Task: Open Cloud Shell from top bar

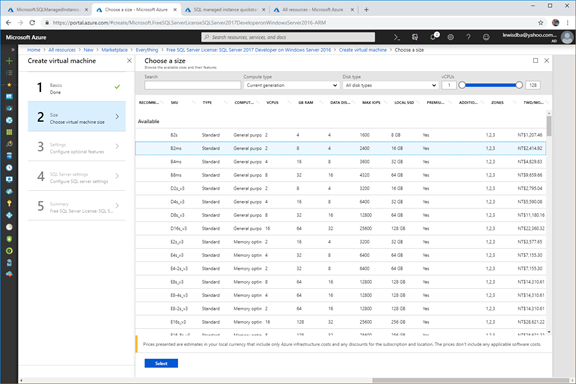Action: tap(397, 37)
